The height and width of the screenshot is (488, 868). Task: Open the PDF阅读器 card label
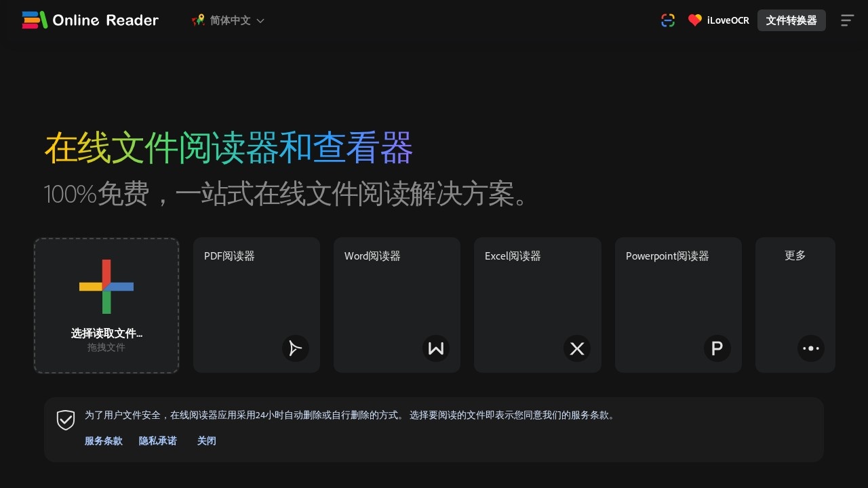click(229, 256)
